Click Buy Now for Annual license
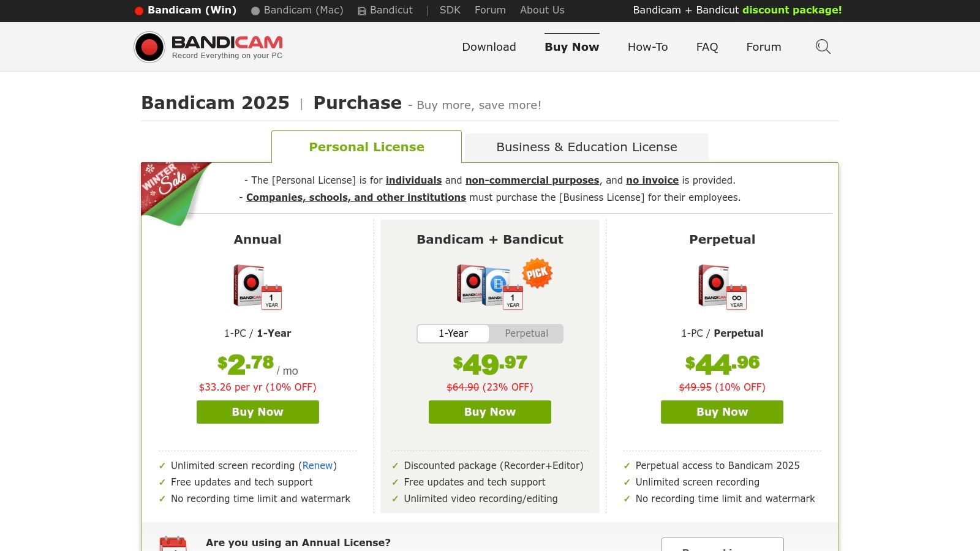 257,412
